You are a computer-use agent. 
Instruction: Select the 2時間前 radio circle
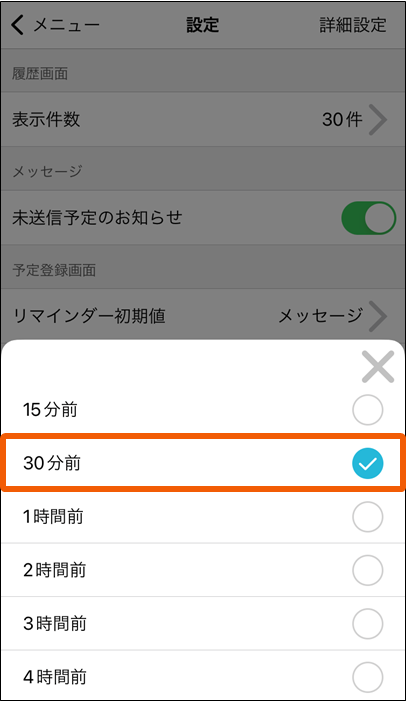tap(368, 570)
